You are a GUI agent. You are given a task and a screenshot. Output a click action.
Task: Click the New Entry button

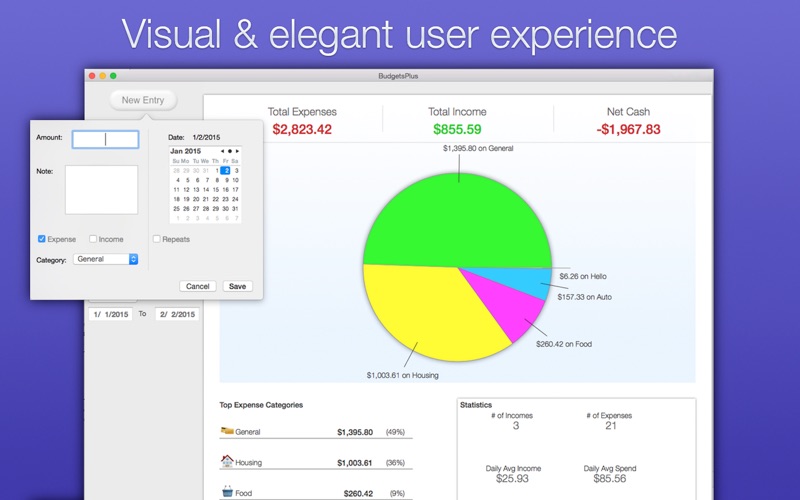pos(143,100)
